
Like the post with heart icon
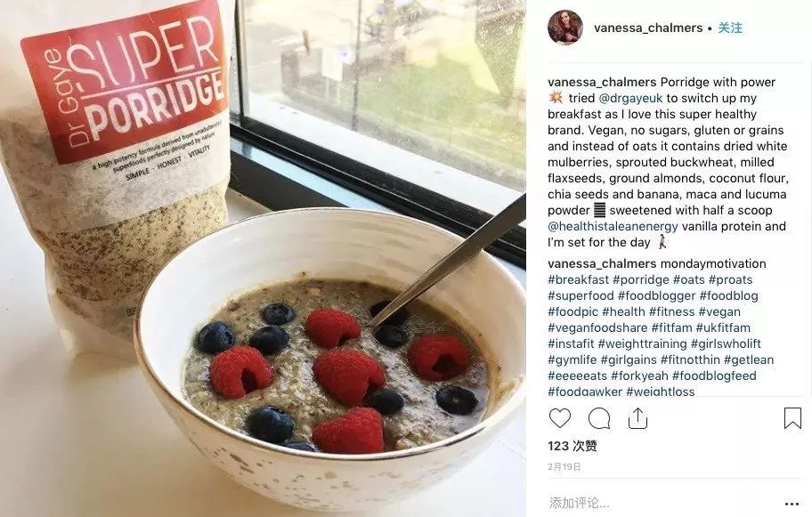(560, 418)
